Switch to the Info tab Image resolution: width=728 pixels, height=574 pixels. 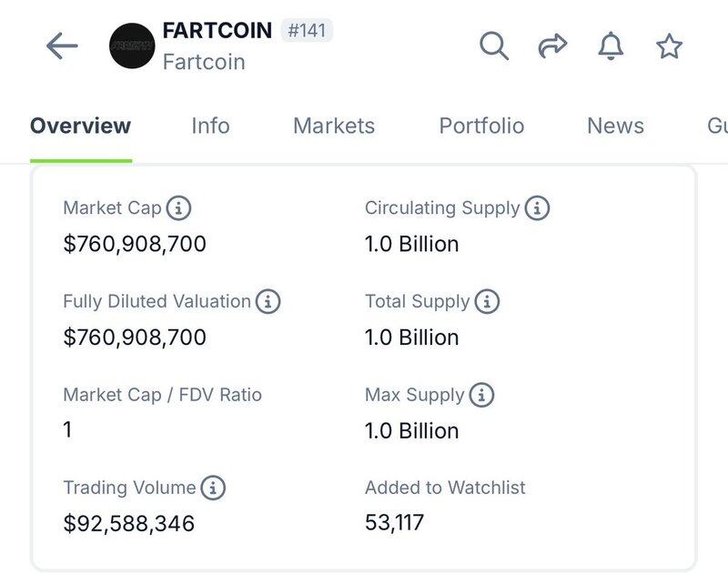click(x=210, y=126)
